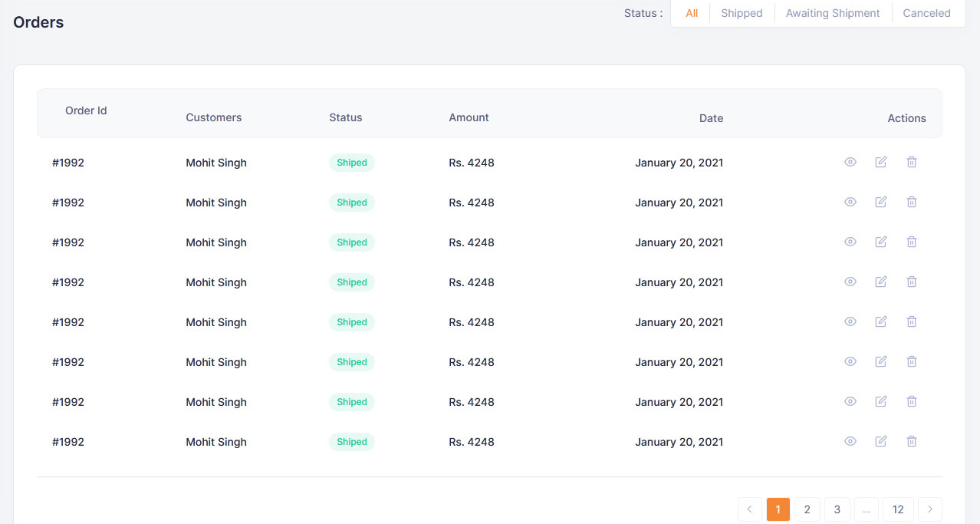
Task: Go to the next page with the right chevron
Action: tap(929, 509)
